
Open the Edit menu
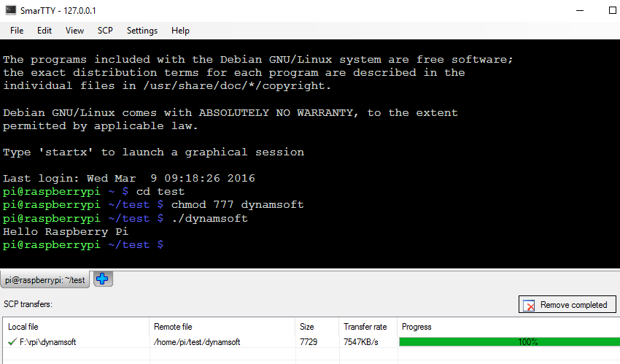[x=44, y=31]
